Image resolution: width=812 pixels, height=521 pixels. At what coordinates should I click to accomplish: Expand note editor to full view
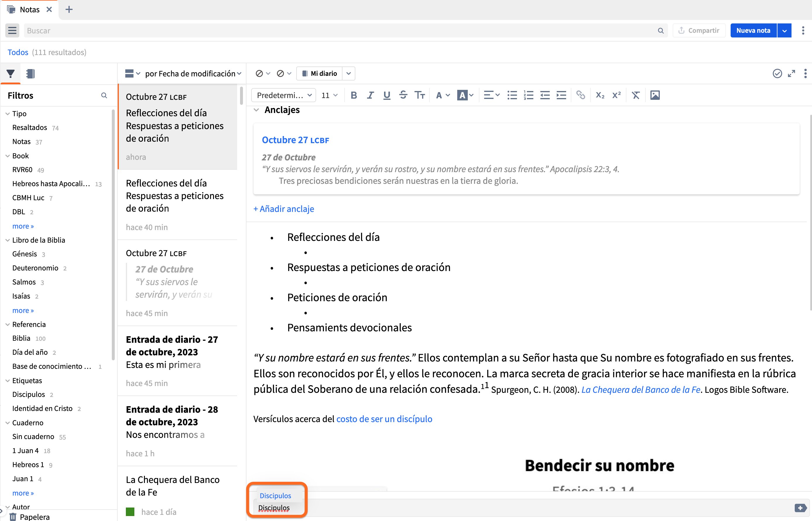click(x=791, y=73)
